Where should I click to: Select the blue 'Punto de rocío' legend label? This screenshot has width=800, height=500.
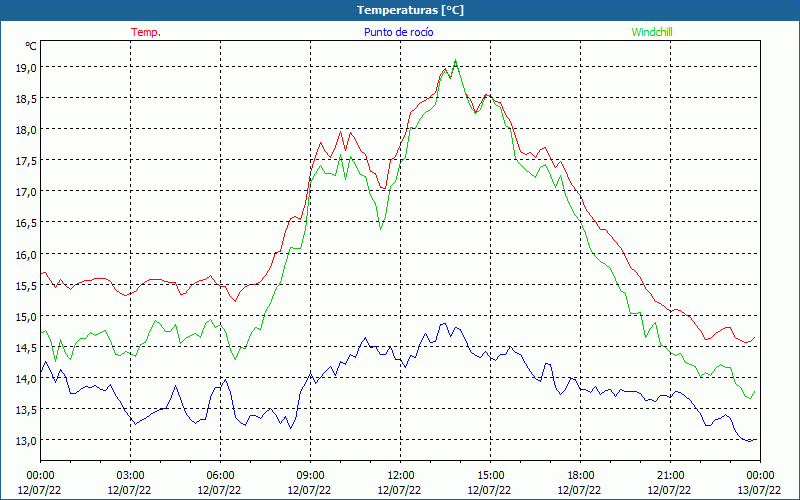point(398,32)
